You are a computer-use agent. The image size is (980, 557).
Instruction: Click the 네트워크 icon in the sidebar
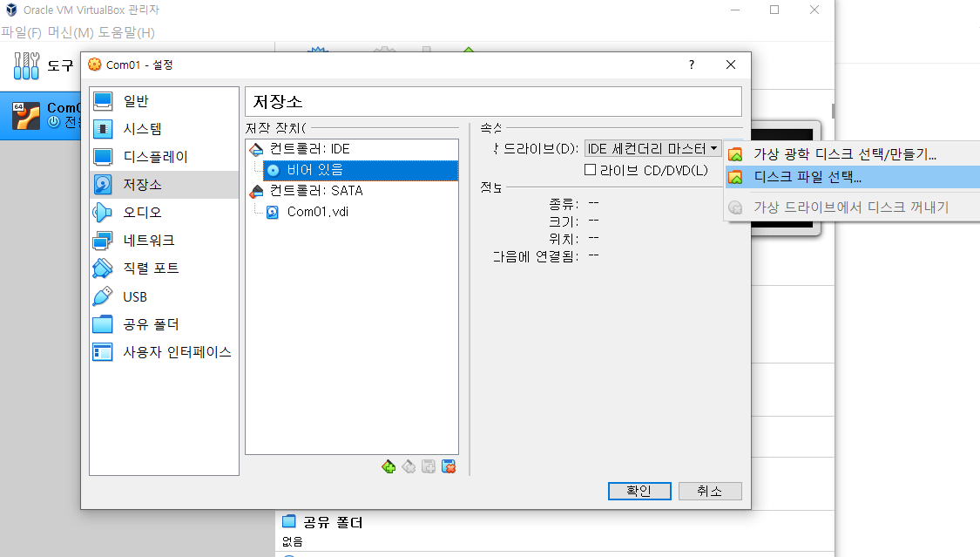(x=103, y=240)
